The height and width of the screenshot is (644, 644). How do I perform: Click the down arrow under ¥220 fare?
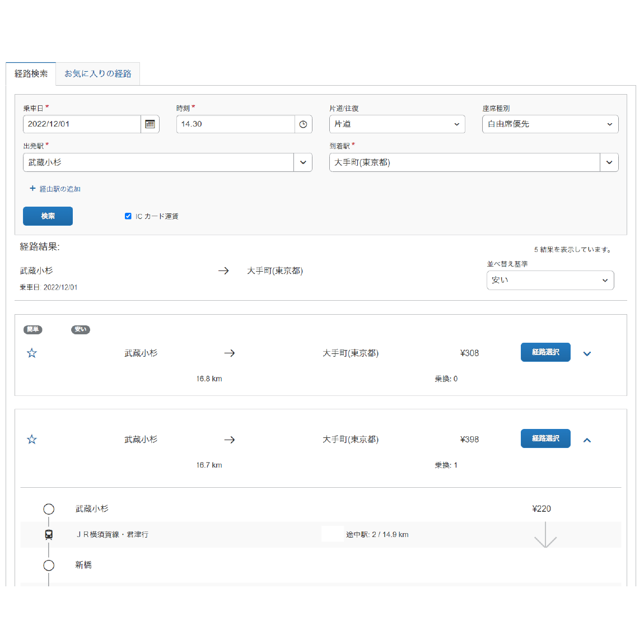coord(545,535)
